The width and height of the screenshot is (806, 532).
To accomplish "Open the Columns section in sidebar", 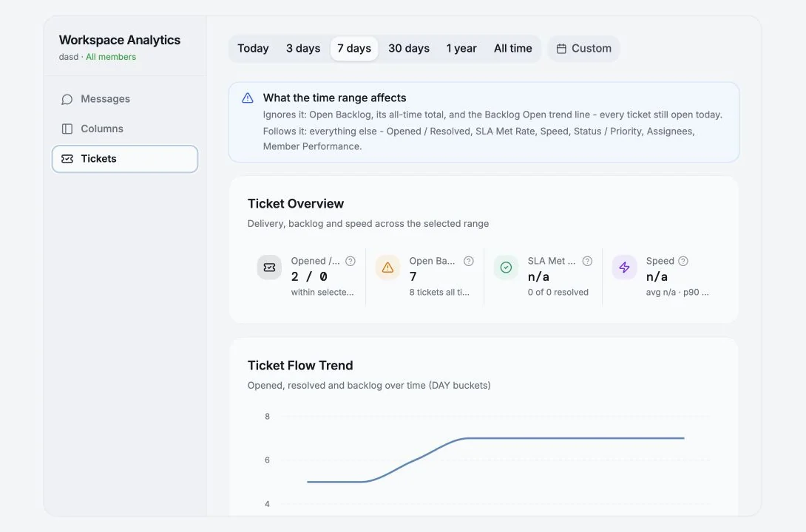I will coord(124,129).
